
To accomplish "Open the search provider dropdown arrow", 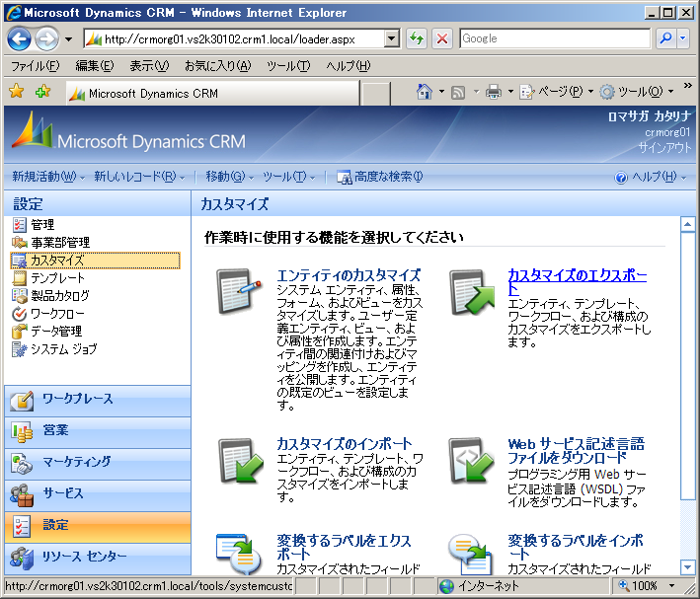I will pos(683,38).
